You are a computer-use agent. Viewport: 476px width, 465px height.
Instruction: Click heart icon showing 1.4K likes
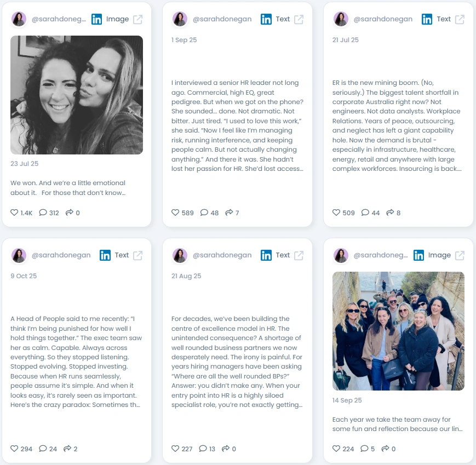14,213
